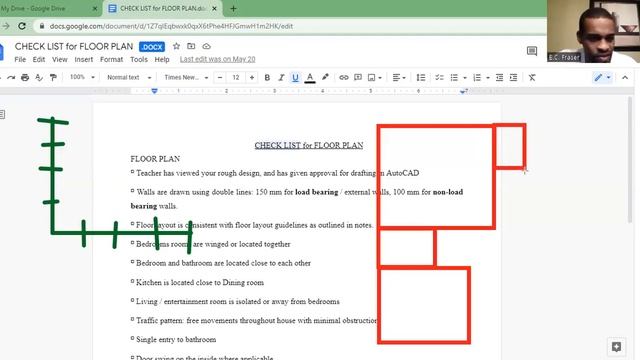Open the Normal text styles dropdown
Viewport: 640px width, 360px height.
pos(129,77)
